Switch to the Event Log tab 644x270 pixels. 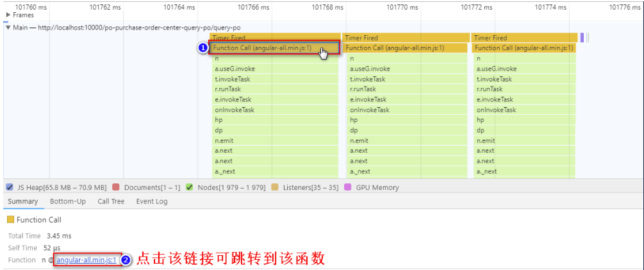(152, 201)
